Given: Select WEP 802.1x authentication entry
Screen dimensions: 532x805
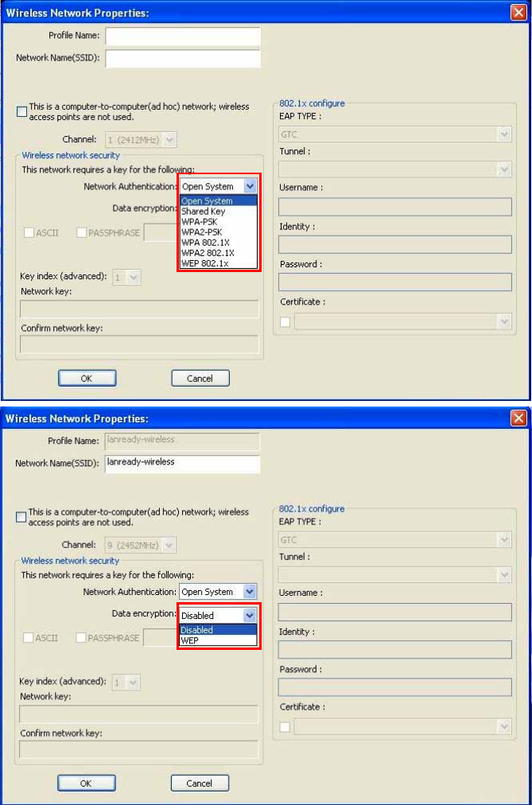Looking at the screenshot, I should point(219,262).
